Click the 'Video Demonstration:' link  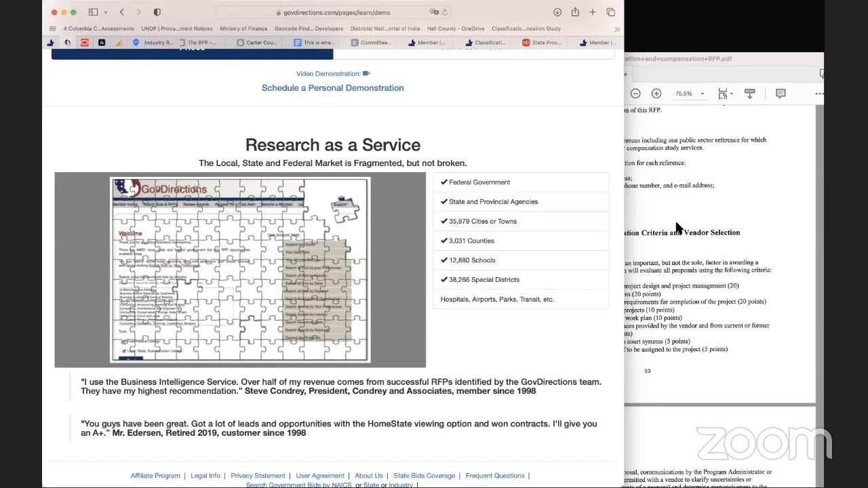[328, 74]
